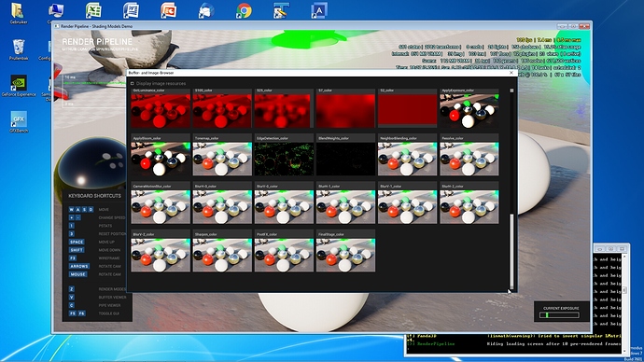The height and width of the screenshot is (362, 644).
Task: Open the BlendWeights_color buffer thumbnail
Action: click(x=345, y=159)
